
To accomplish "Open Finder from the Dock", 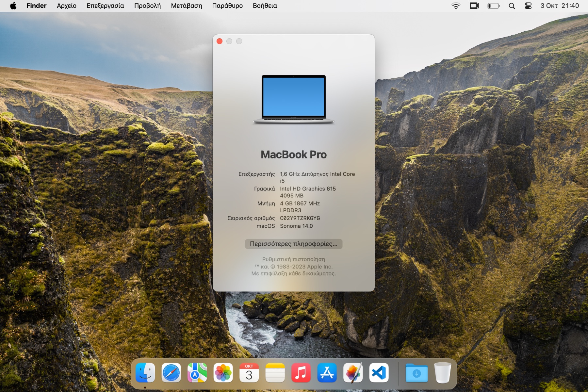I will coord(145,373).
